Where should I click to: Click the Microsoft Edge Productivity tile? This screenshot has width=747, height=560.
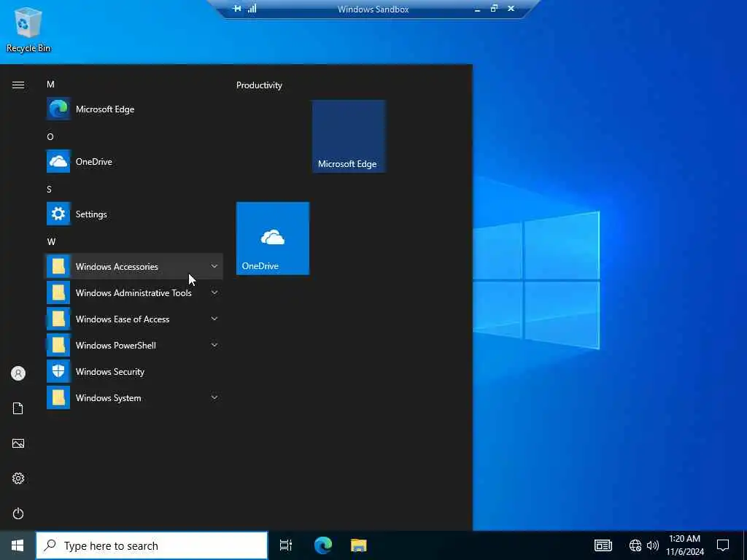pyautogui.click(x=349, y=136)
